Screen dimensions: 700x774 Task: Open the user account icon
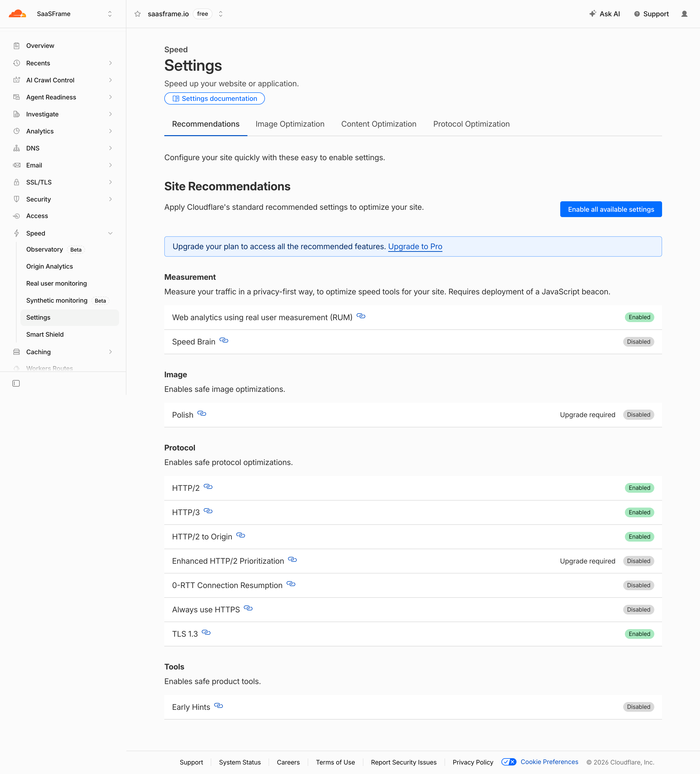pos(684,14)
